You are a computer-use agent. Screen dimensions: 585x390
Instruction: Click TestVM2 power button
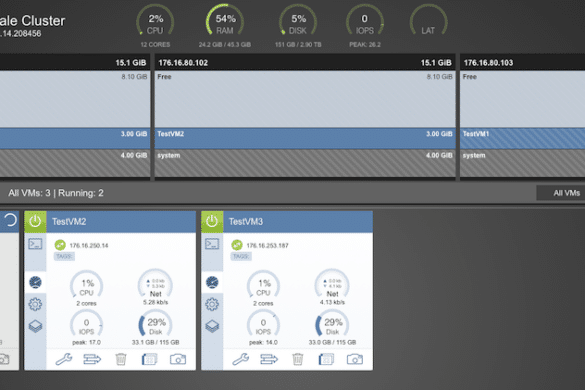pyautogui.click(x=35, y=221)
